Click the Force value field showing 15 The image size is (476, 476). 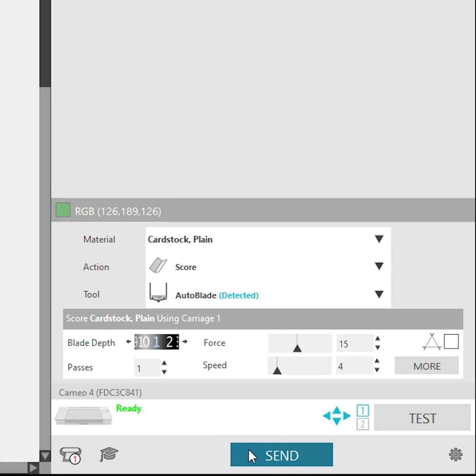pyautogui.click(x=355, y=344)
